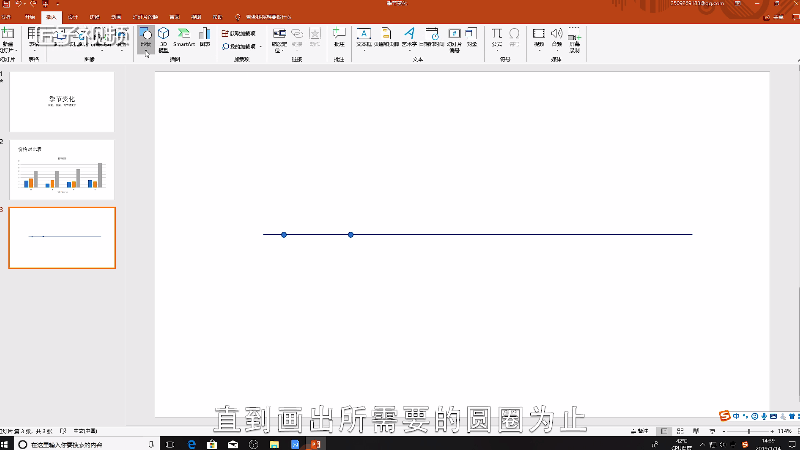
Task: Open the Windows Start menu
Action: (5, 444)
